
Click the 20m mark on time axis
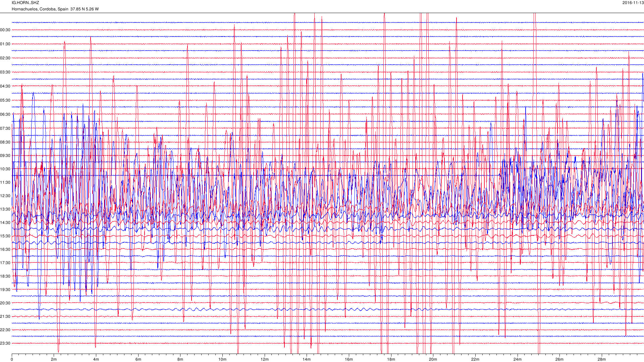click(x=433, y=359)
